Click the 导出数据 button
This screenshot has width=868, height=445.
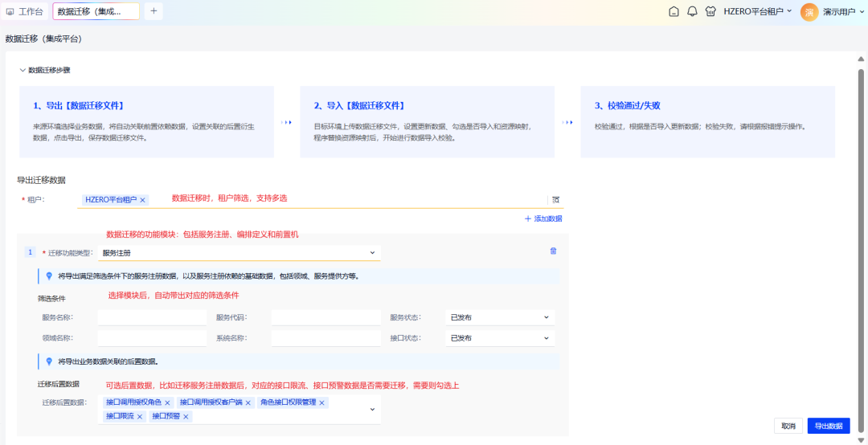click(x=828, y=426)
